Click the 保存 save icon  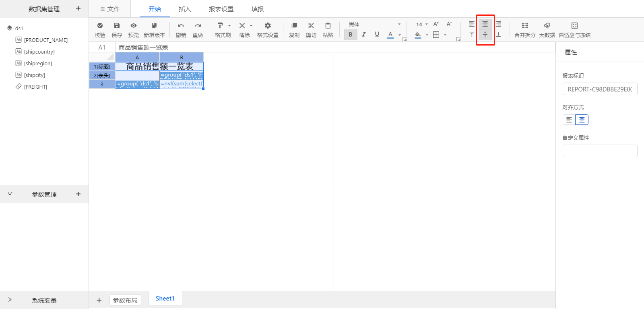coord(117,26)
